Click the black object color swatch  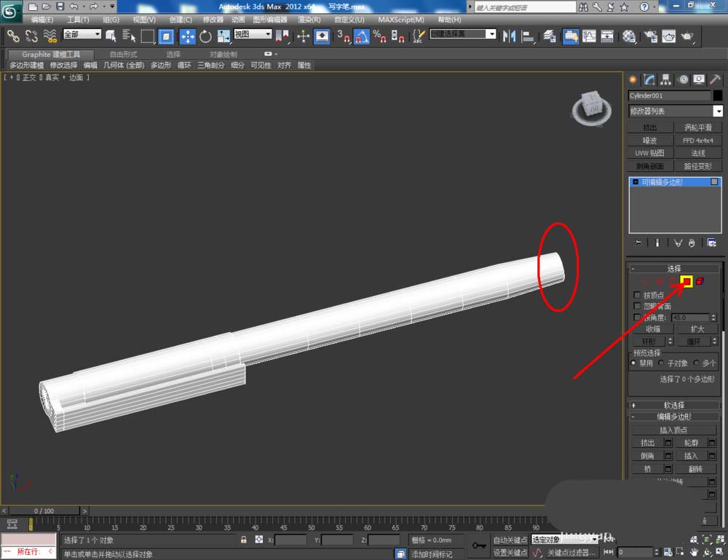tap(717, 95)
